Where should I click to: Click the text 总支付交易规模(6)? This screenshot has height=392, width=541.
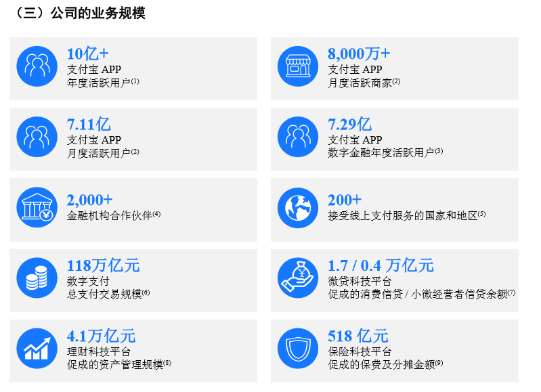pyautogui.click(x=108, y=294)
